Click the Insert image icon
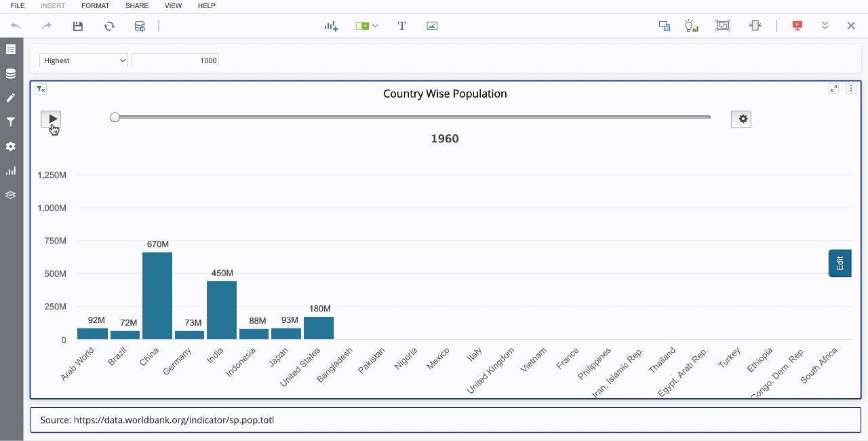868x441 pixels. click(x=432, y=26)
